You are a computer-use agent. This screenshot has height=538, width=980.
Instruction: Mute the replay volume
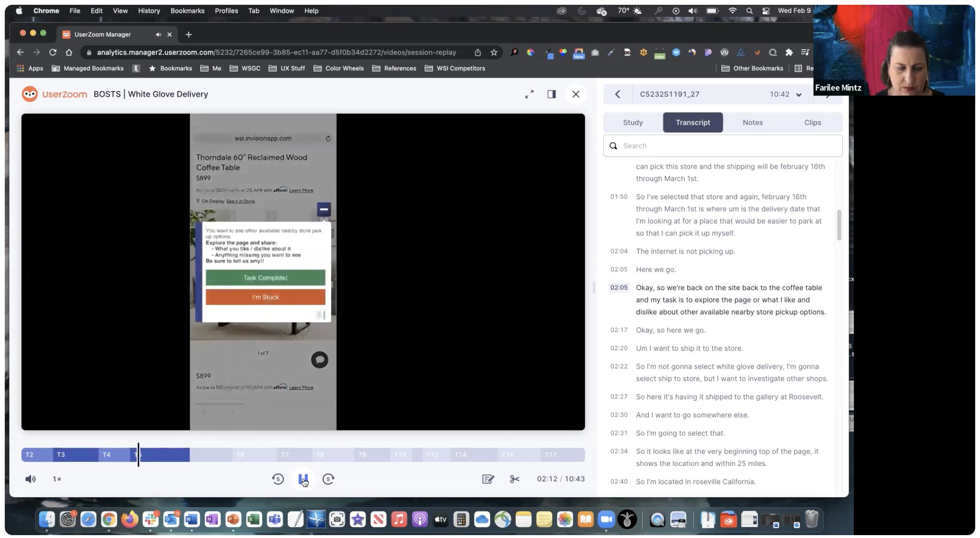tap(30, 479)
